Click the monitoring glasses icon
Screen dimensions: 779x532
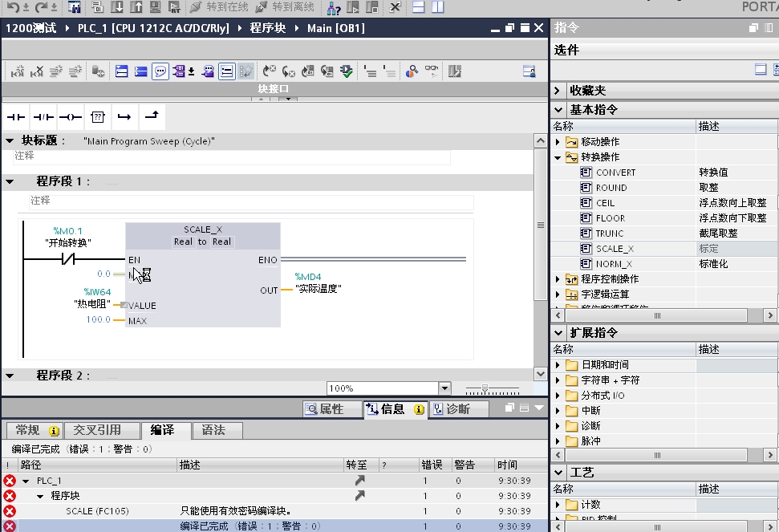point(432,71)
